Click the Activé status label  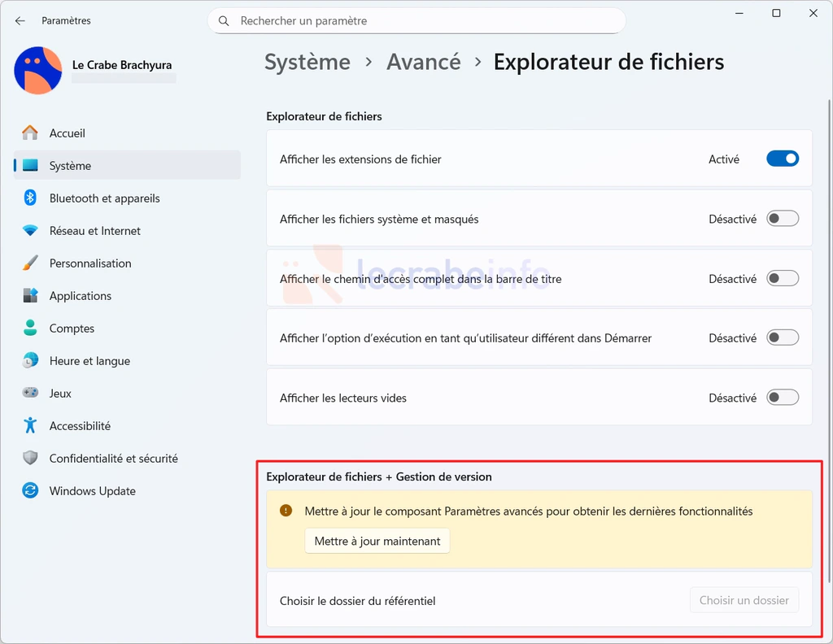pyautogui.click(x=723, y=159)
